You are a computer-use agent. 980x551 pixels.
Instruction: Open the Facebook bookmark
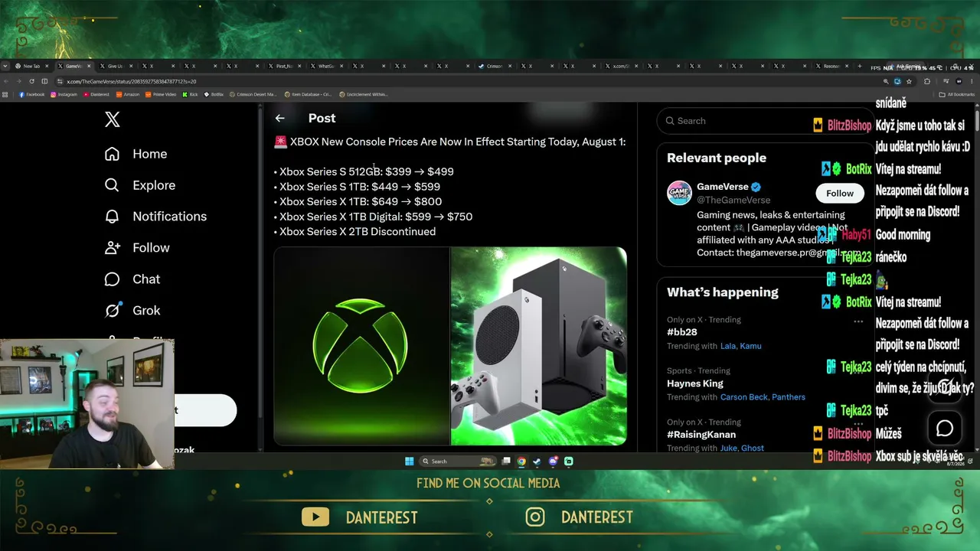pyautogui.click(x=31, y=95)
